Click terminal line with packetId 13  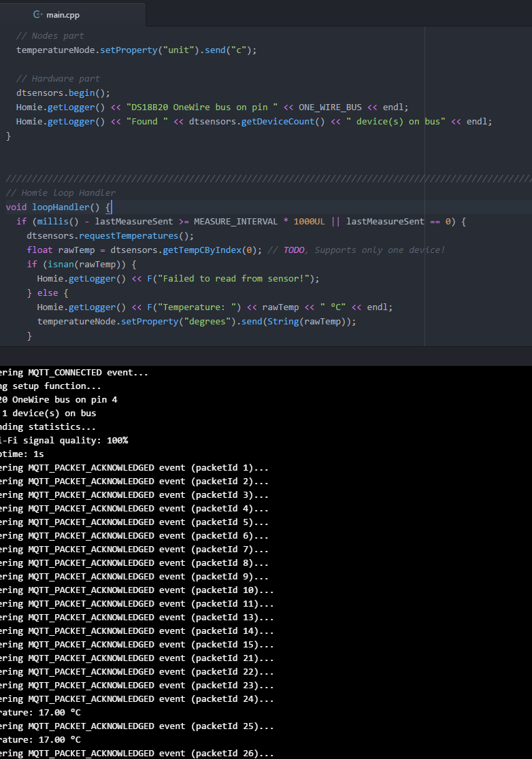click(137, 617)
